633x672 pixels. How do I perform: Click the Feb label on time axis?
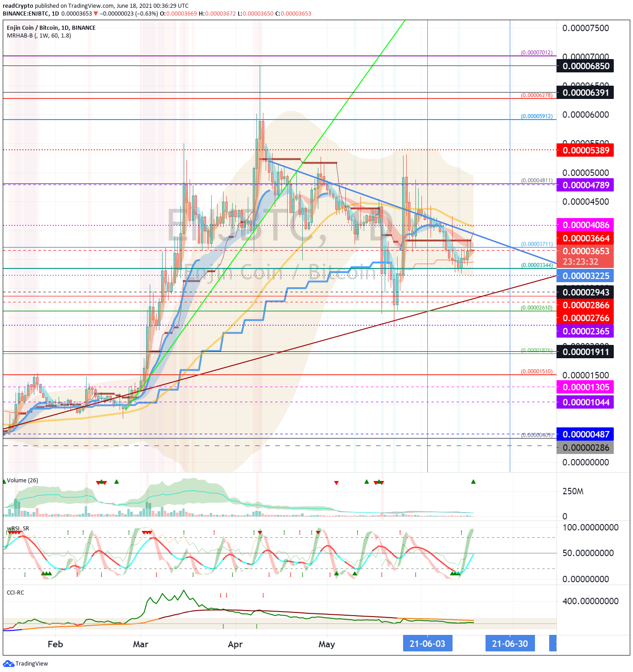[x=55, y=644]
